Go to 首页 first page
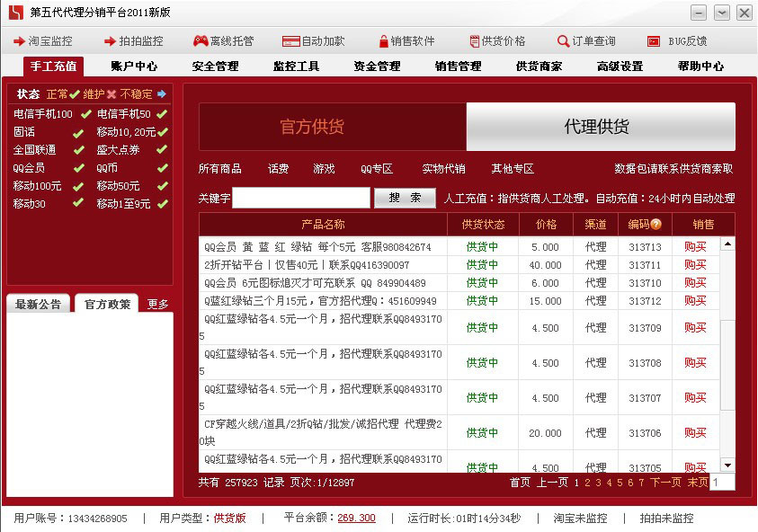Screen dimensions: 758x532 pos(520,483)
